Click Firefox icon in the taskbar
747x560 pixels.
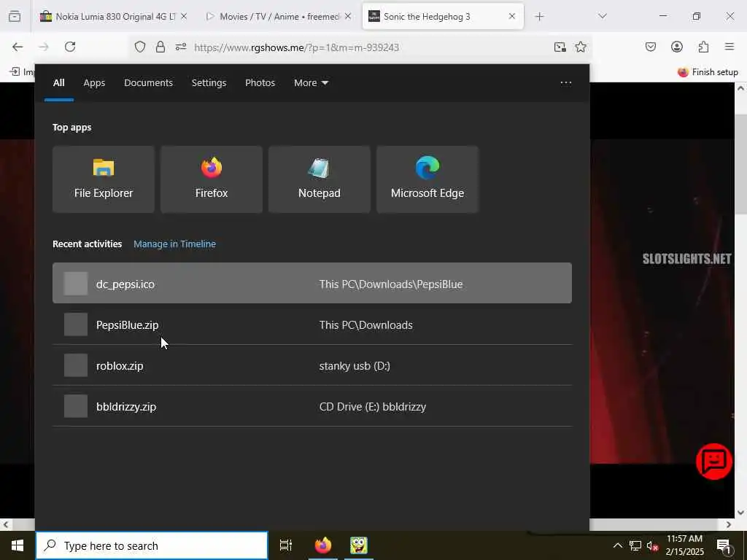coord(323,545)
